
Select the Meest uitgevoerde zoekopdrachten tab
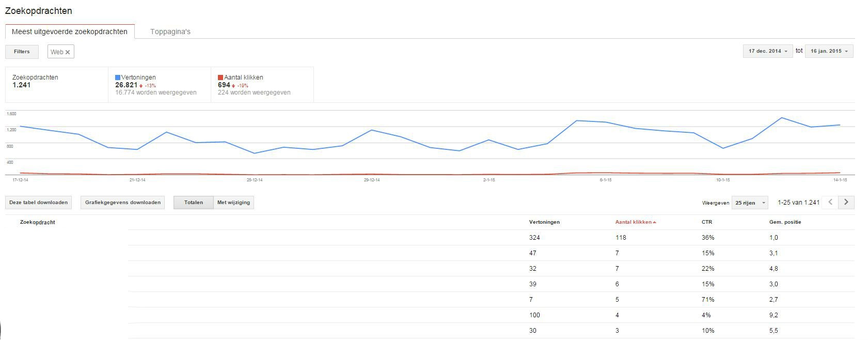point(70,32)
